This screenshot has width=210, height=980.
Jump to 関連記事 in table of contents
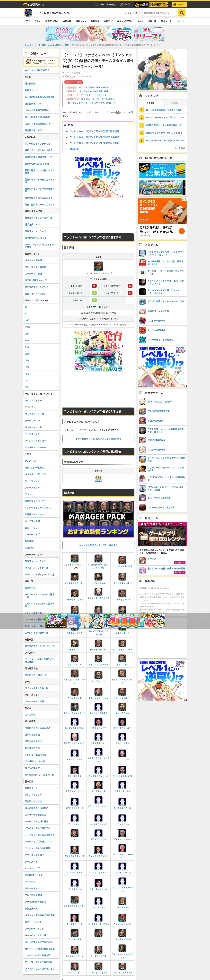[74, 149]
